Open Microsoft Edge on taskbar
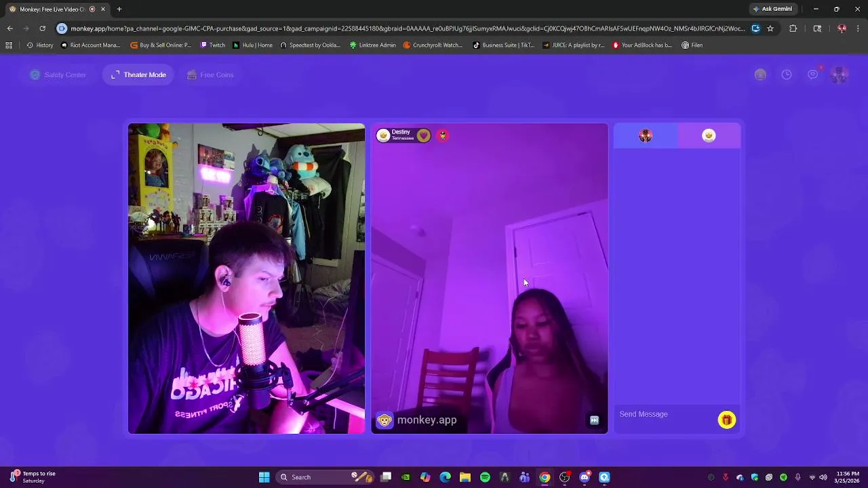868x488 pixels. 445,477
